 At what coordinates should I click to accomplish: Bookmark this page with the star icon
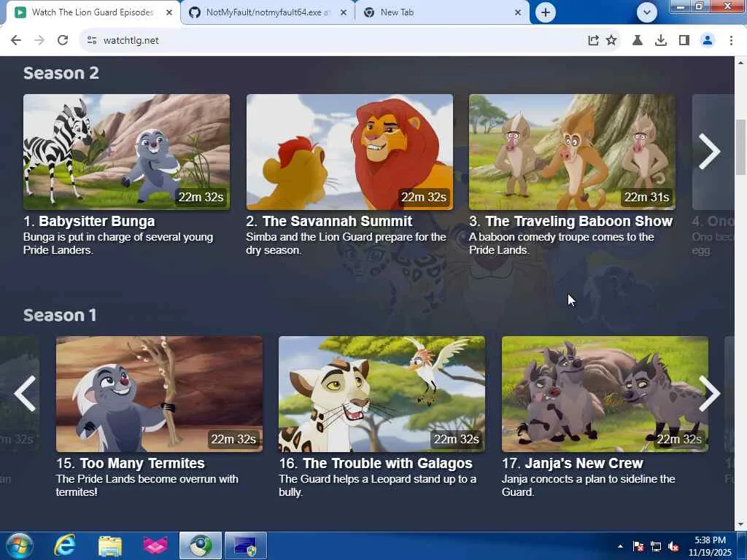point(611,41)
